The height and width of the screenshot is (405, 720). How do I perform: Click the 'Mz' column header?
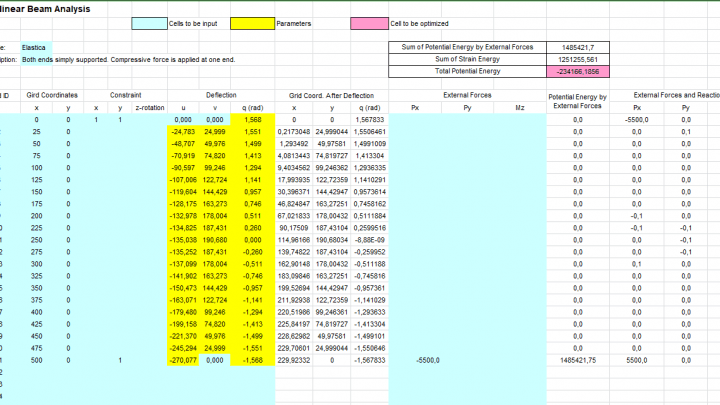click(x=520, y=108)
